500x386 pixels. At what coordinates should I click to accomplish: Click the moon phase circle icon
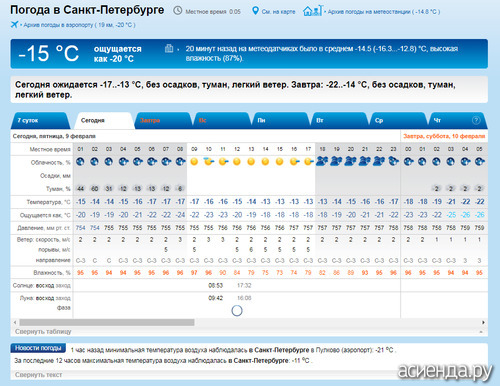coord(237,311)
